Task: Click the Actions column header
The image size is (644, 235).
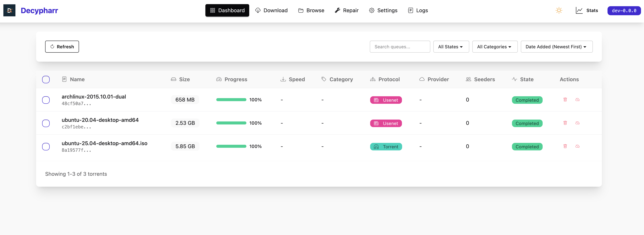Action: click(569, 79)
